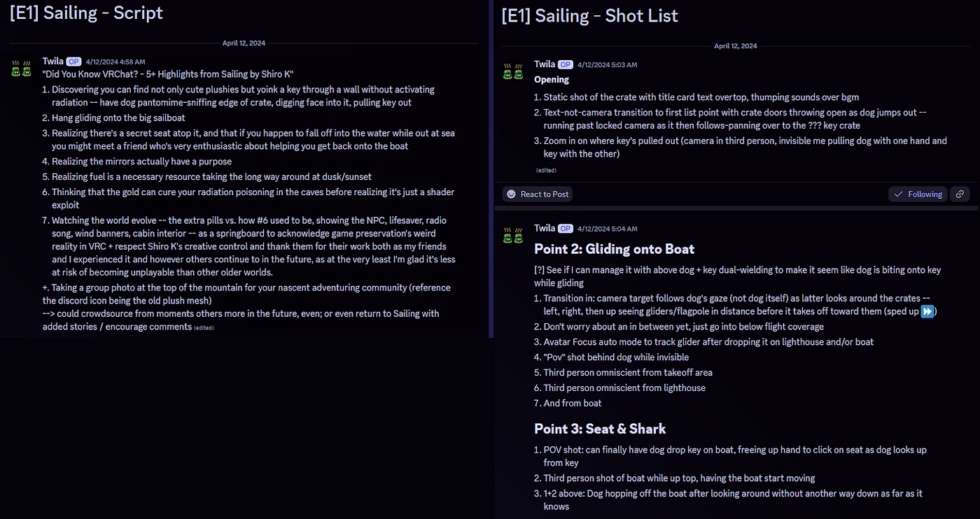Click the (edited) label under the Opening list

(x=546, y=170)
